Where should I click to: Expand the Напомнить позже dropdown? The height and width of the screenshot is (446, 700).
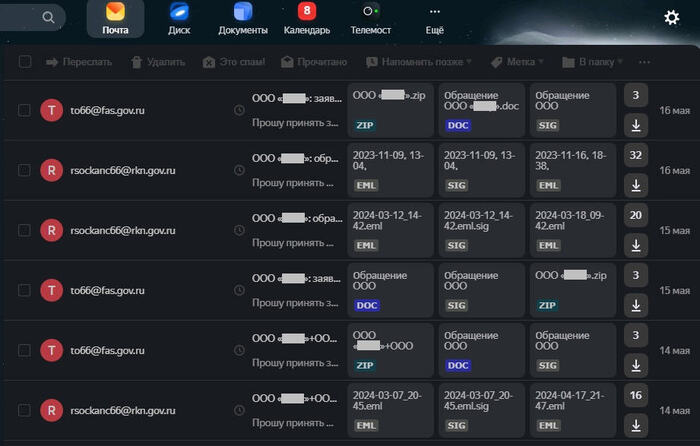tap(418, 62)
